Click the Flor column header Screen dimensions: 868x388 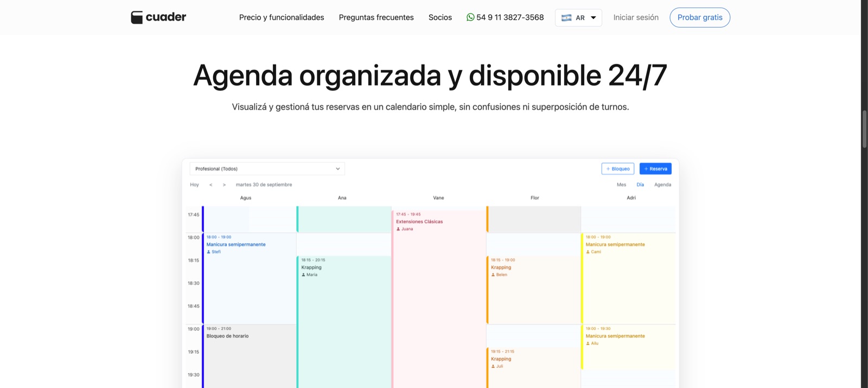click(535, 198)
